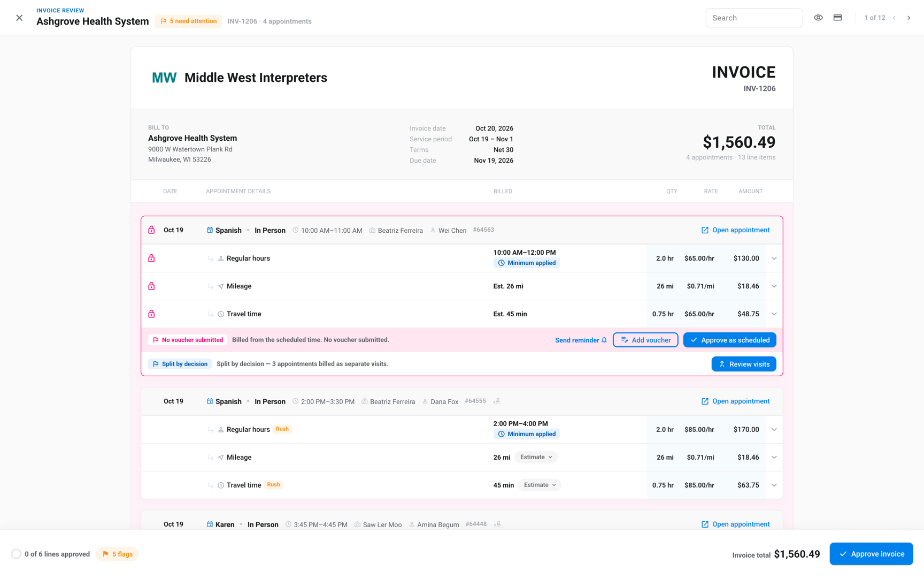Click the signature icon beside #64448
924x578 pixels.
coord(497,524)
